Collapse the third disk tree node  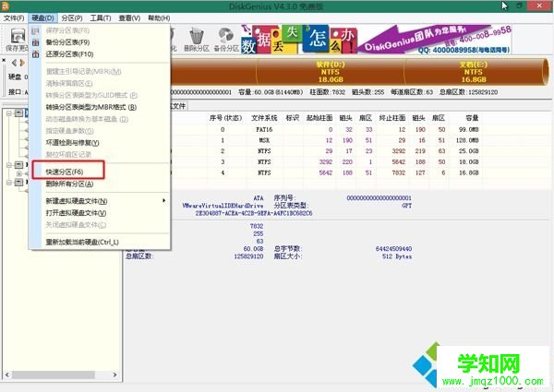pos(9,182)
